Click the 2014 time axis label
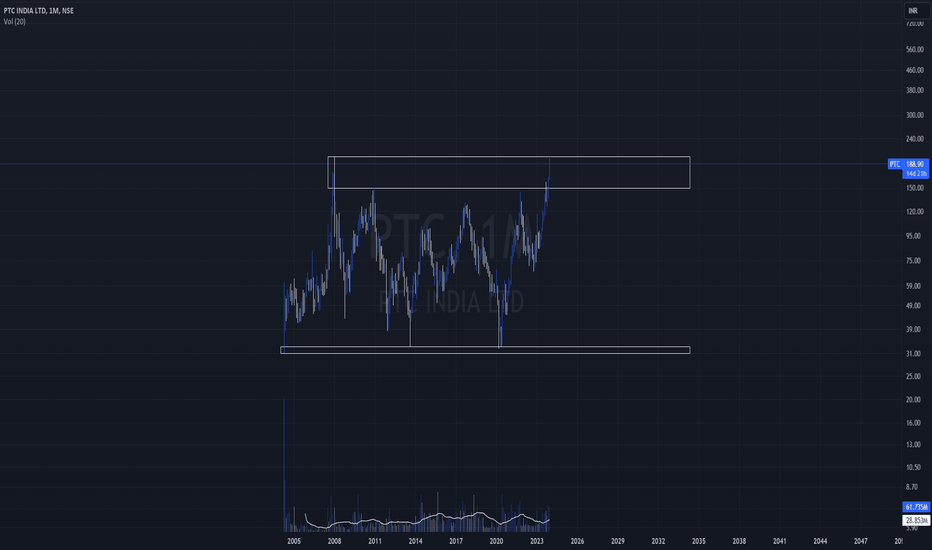This screenshot has height=550, width=932. click(415, 541)
